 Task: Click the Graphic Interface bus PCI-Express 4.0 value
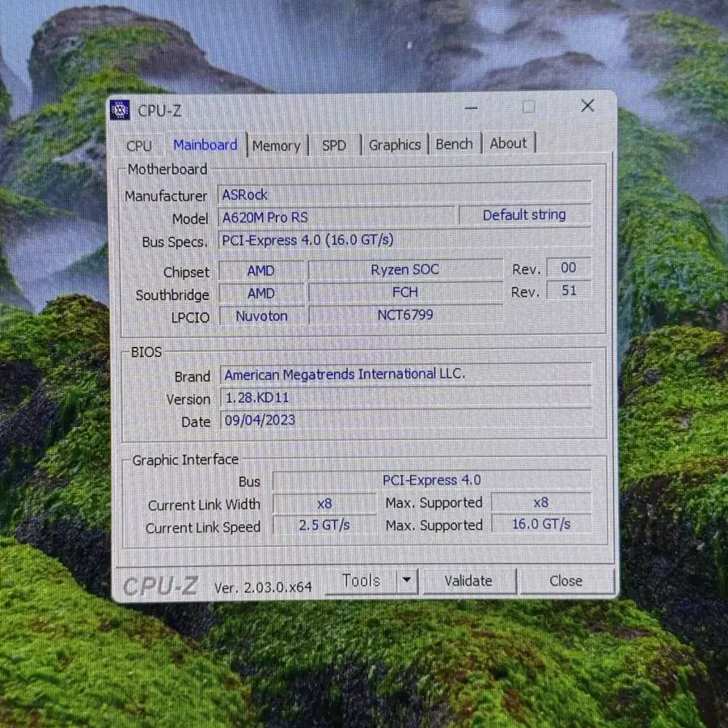click(x=432, y=480)
